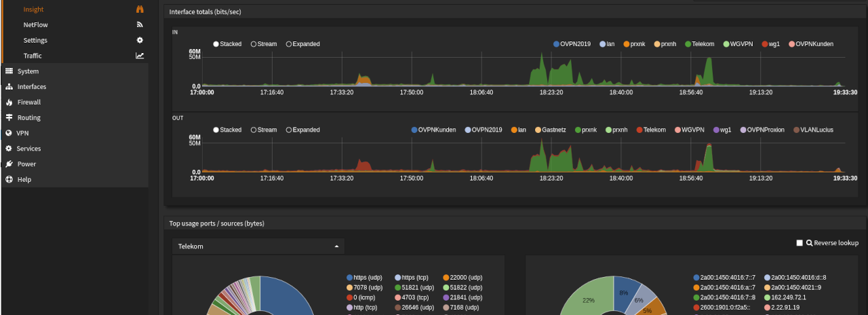Select Expanded mode for the IN graph

(x=302, y=44)
